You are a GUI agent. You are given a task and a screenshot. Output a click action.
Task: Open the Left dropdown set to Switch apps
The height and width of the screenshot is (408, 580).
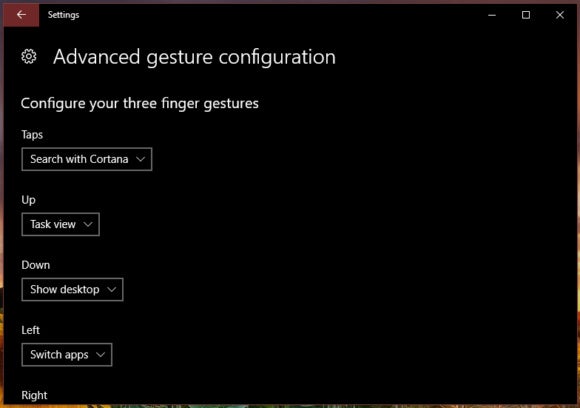67,355
